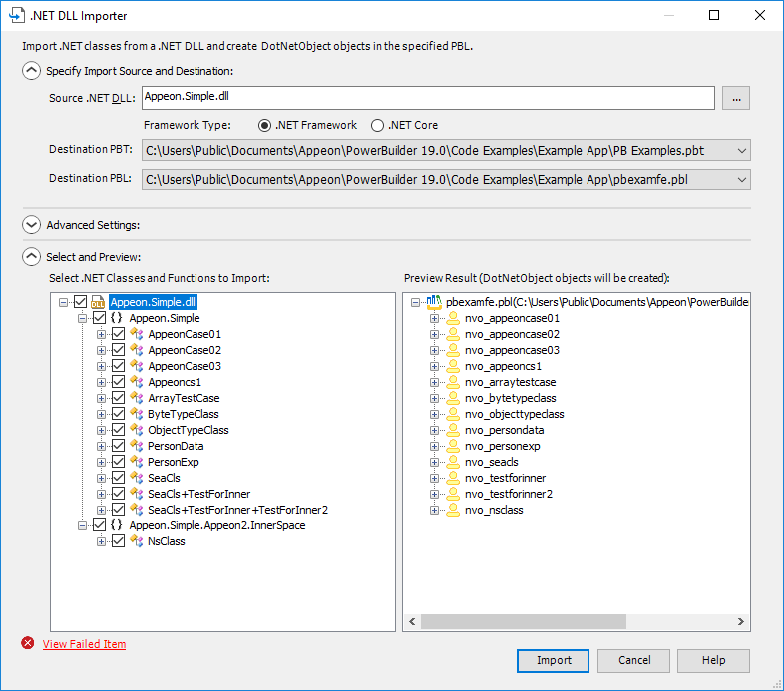Select the nvo_testforinner preview row

pos(505,478)
